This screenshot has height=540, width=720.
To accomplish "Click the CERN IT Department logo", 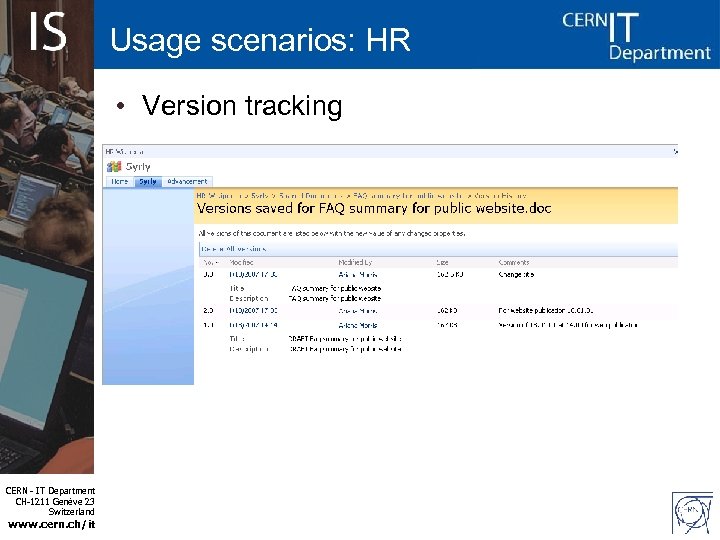I will (636, 36).
